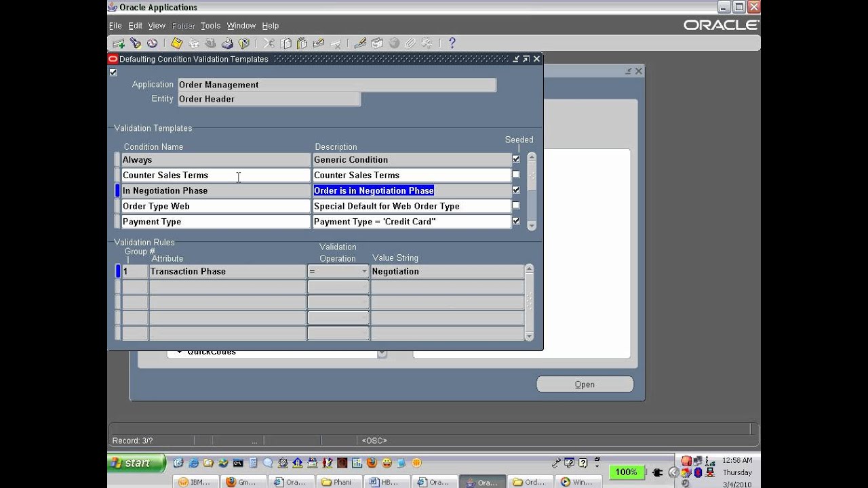The width and height of the screenshot is (868, 488).
Task: Click the Validation Templates scrollbar up arrow
Action: click(532, 157)
